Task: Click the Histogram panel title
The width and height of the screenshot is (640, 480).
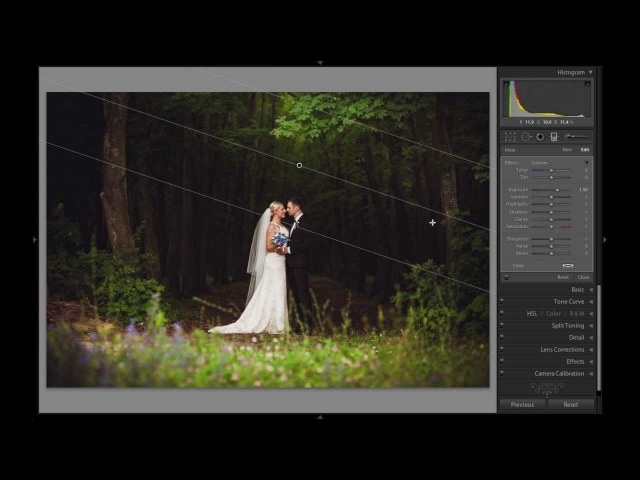Action: click(571, 72)
